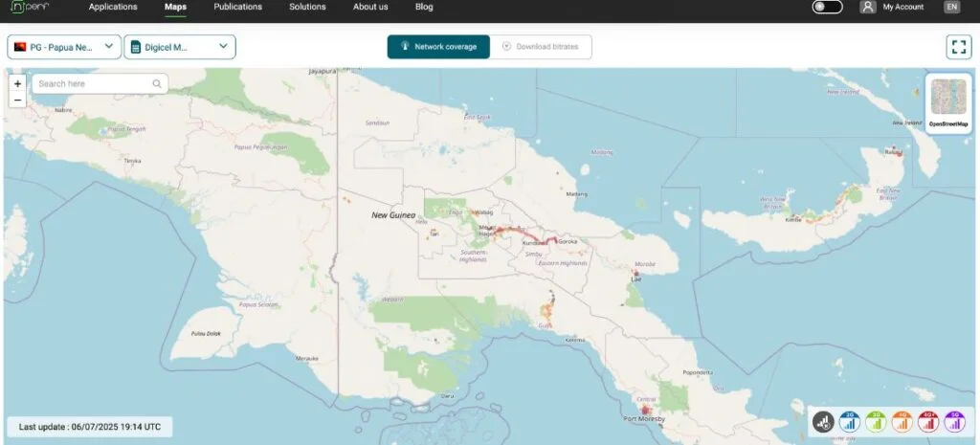Screen dimensions: 980x445
Task: Click the nPerf logo in header
Action: click(x=30, y=7)
